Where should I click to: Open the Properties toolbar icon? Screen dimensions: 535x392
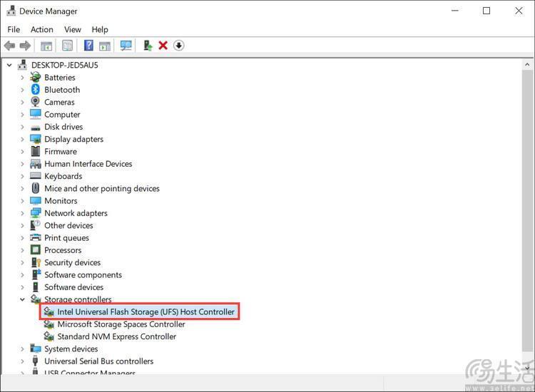coord(67,46)
